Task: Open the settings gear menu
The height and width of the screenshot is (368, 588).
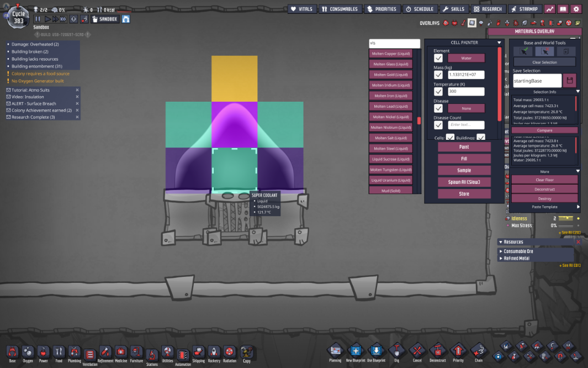Action: click(576, 9)
